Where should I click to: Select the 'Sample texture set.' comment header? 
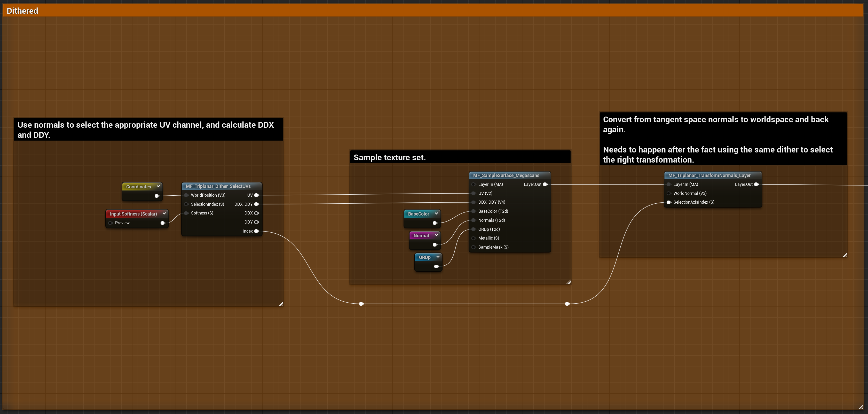tap(460, 157)
